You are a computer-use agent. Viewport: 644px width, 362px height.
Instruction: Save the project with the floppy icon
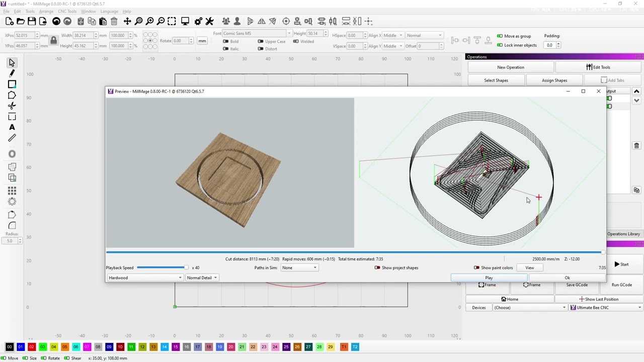tap(32, 21)
